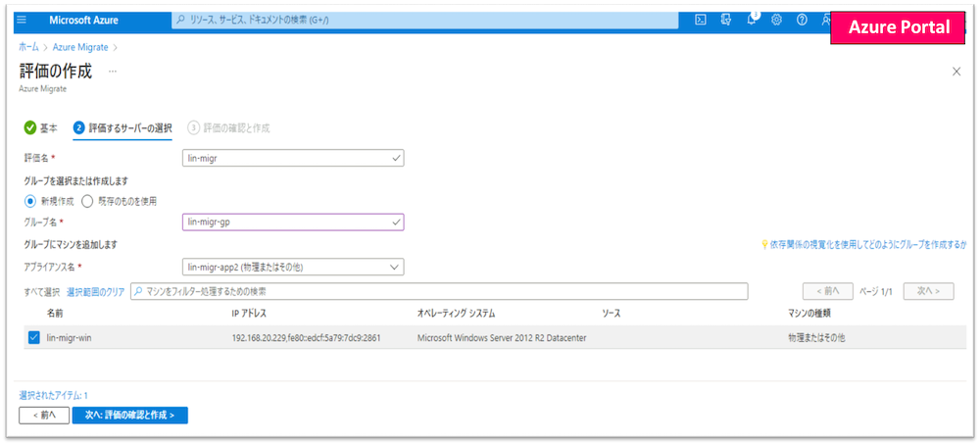Open the hamburger portal menu
This screenshot has width=980, height=445.
click(x=23, y=20)
